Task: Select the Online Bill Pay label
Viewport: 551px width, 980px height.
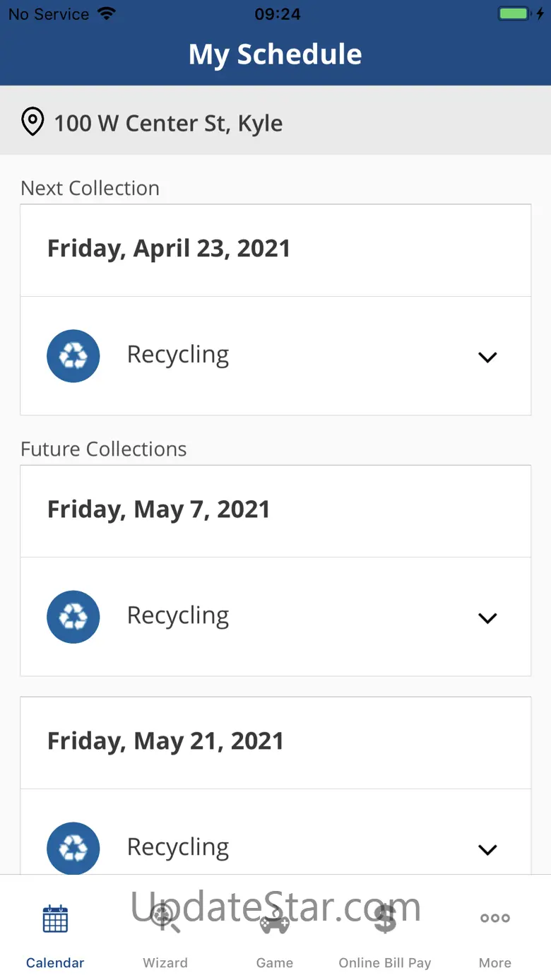Action: click(x=385, y=963)
